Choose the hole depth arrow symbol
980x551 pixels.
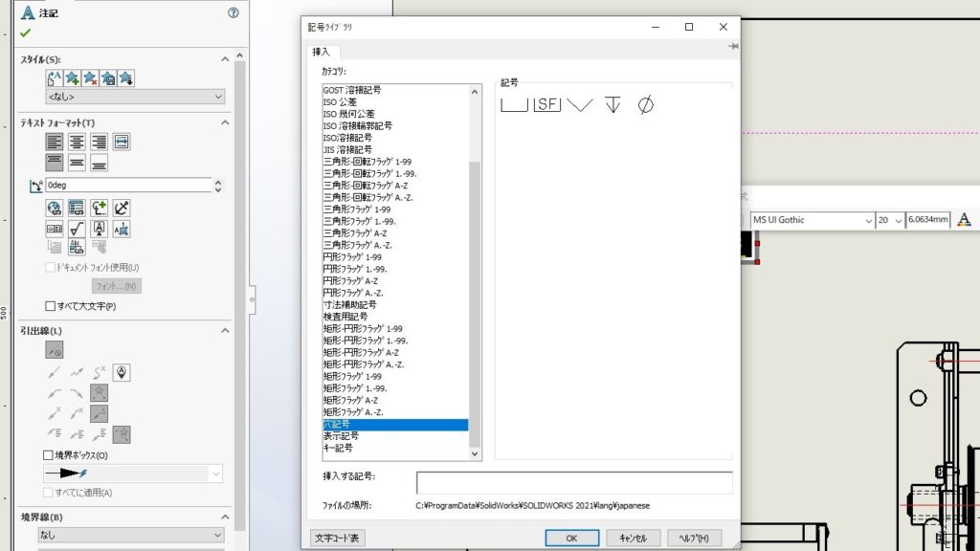613,105
